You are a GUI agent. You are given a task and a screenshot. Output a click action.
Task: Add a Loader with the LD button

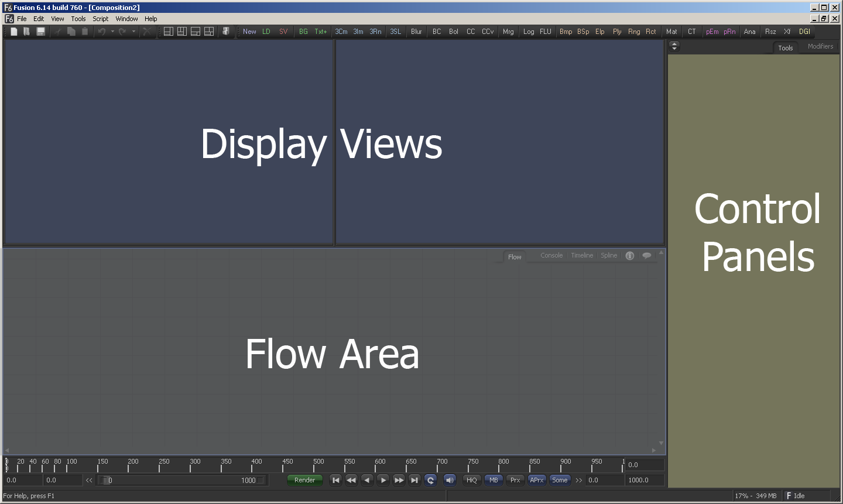point(266,32)
